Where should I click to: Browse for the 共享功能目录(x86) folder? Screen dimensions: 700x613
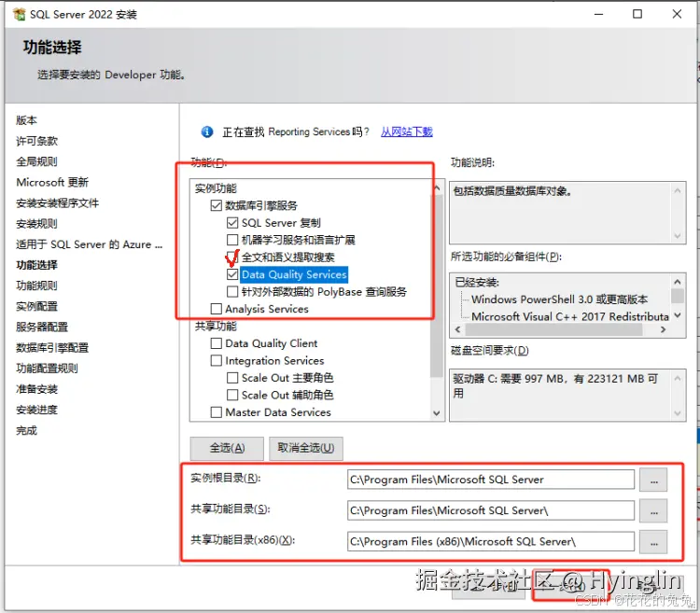(x=653, y=542)
